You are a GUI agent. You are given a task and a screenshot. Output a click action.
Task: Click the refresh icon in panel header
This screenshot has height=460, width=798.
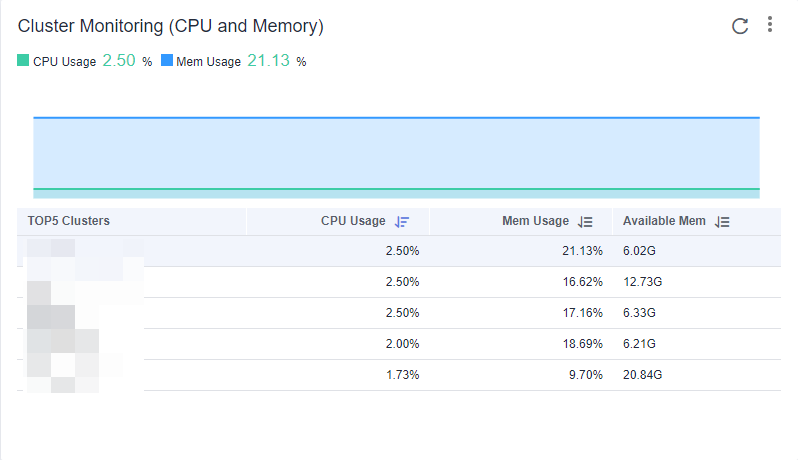coord(740,26)
